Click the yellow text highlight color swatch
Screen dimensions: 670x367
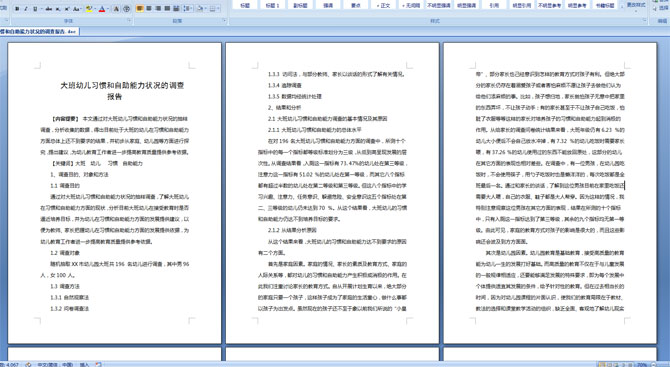click(89, 9)
